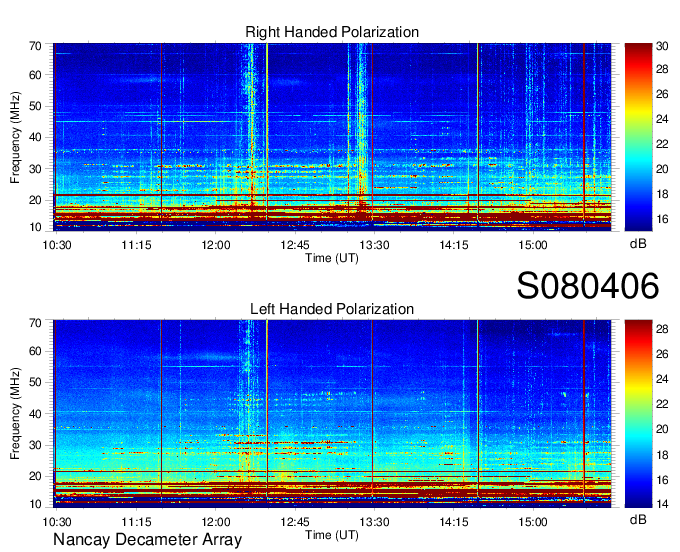This screenshot has width=680, height=552.
Task: Click the 30 frequency tick of upper plot
Action: (x=35, y=169)
